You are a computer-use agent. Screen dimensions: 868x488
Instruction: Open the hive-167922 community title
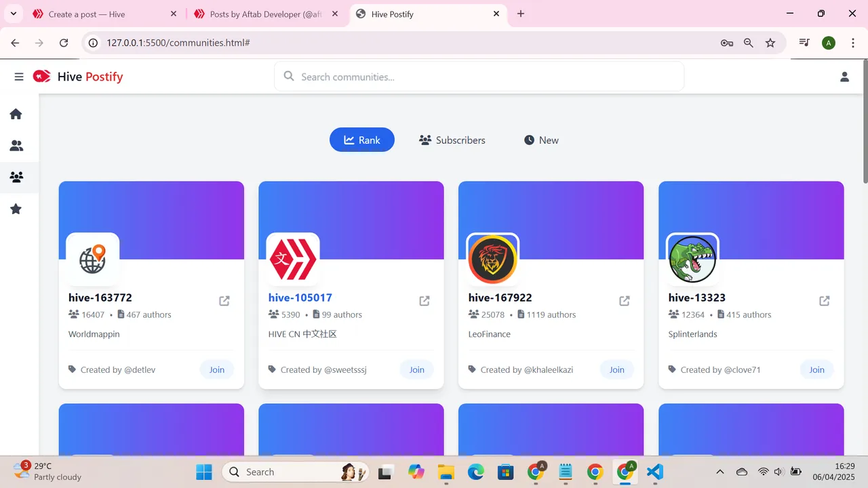pos(500,298)
